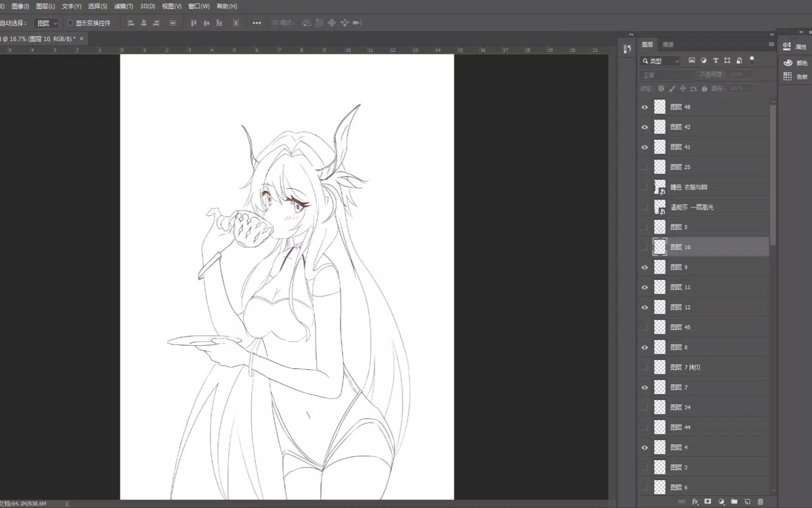This screenshot has width=812, height=508.
Task: Open the 色板 swatches panel
Action: (x=795, y=77)
